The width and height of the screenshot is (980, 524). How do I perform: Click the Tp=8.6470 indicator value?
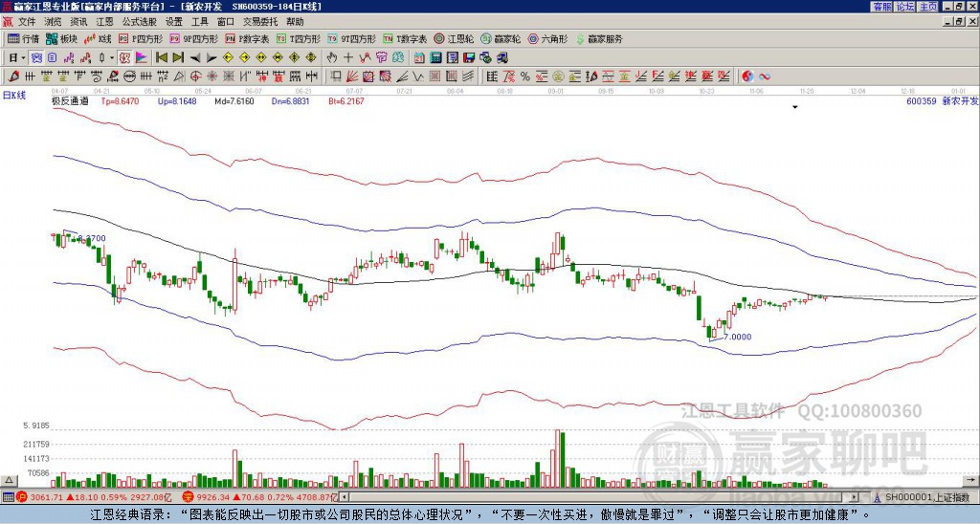point(121,100)
